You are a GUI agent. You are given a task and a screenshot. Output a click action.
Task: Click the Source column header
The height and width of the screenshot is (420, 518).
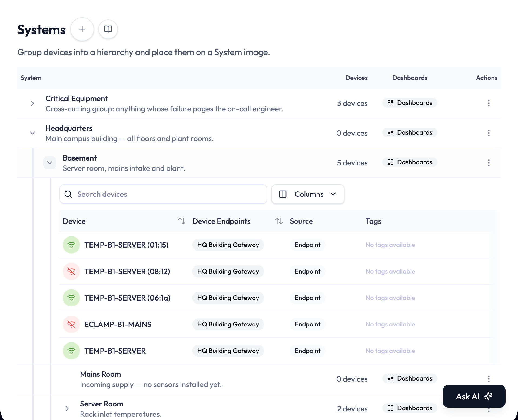pyautogui.click(x=301, y=221)
